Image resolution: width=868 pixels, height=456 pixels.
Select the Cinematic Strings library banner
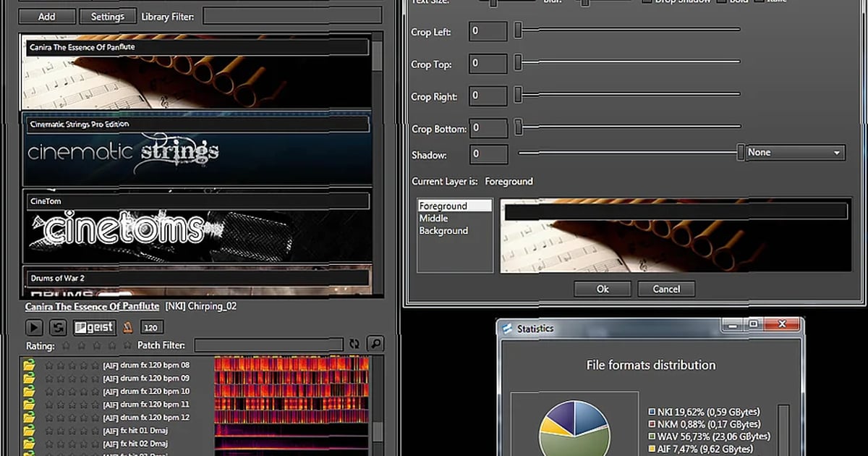point(197,151)
